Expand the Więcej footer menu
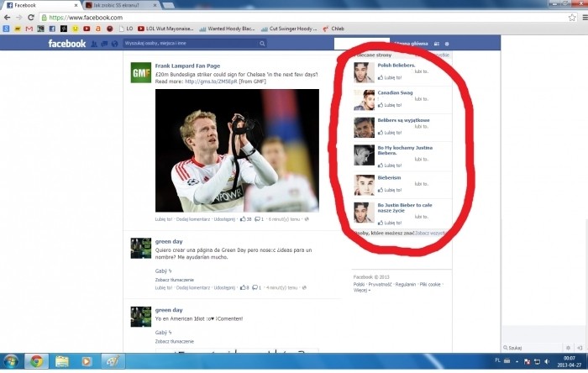 pos(361,291)
